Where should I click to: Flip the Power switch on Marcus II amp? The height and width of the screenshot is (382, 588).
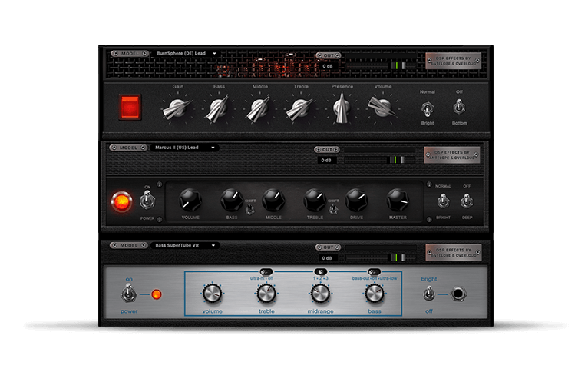(147, 201)
